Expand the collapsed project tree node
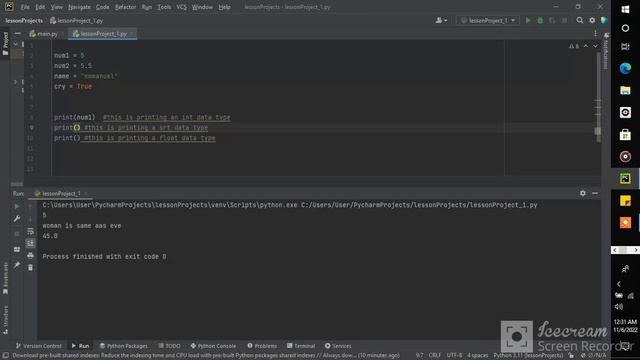This screenshot has height=360, width=640. [16, 82]
